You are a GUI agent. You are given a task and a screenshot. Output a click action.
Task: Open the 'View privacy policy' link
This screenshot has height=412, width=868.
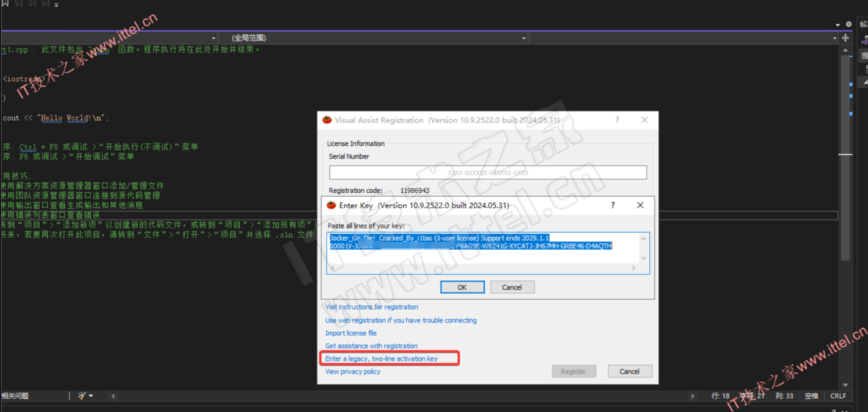point(352,371)
